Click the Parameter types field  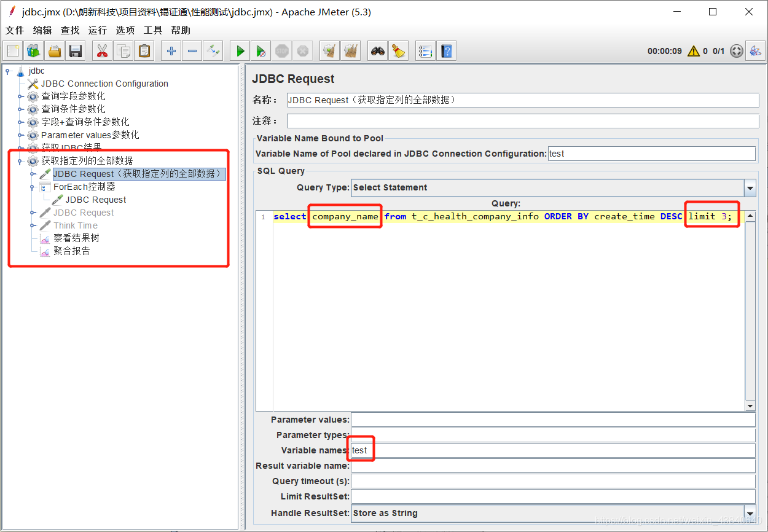tap(553, 435)
